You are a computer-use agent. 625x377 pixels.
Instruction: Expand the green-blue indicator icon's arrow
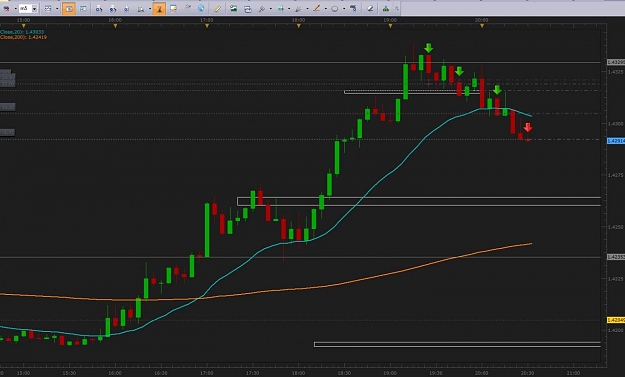pos(289,9)
